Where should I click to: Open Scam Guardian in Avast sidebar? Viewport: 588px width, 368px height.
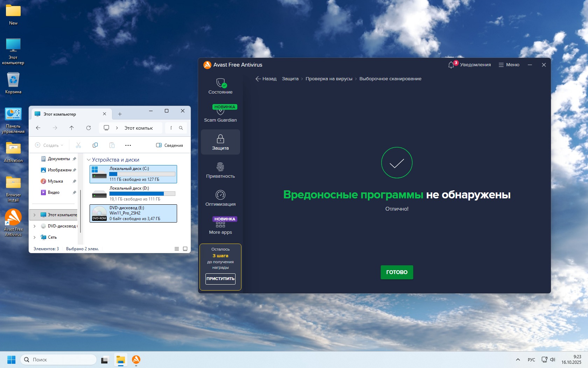click(220, 112)
